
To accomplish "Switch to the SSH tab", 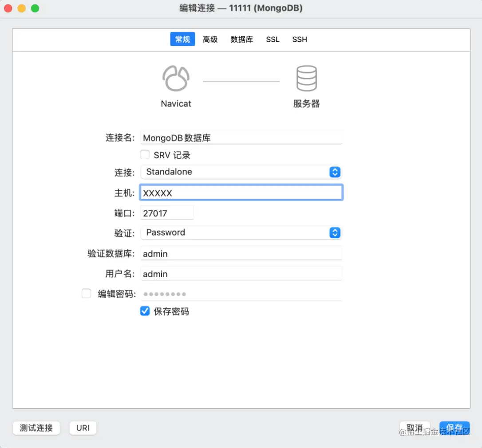I will point(300,39).
